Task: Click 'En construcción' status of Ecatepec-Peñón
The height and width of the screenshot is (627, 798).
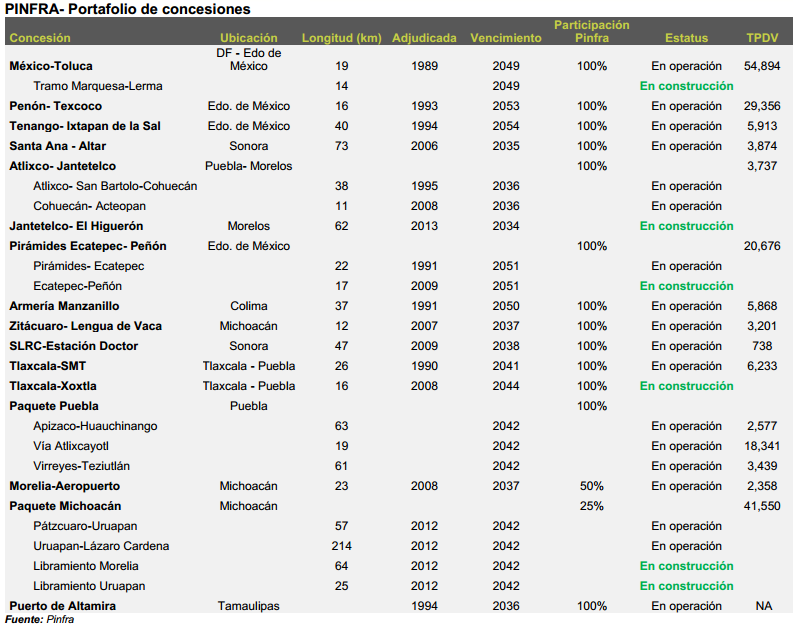Action: (687, 286)
